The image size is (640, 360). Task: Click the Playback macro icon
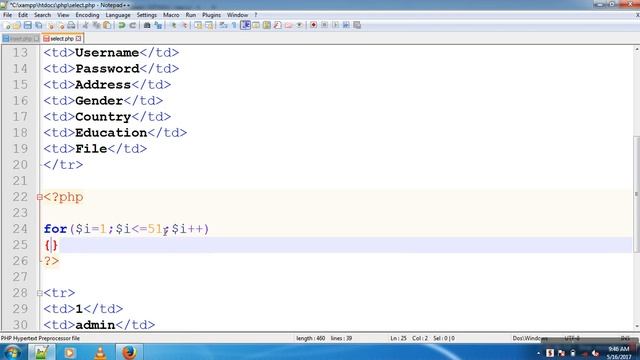click(x=335, y=25)
